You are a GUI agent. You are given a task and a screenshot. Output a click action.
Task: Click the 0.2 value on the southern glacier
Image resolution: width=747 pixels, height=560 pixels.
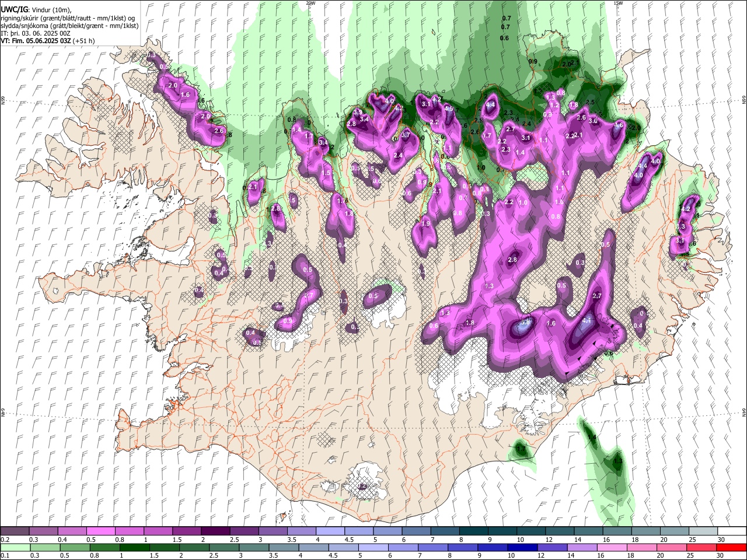click(x=362, y=486)
